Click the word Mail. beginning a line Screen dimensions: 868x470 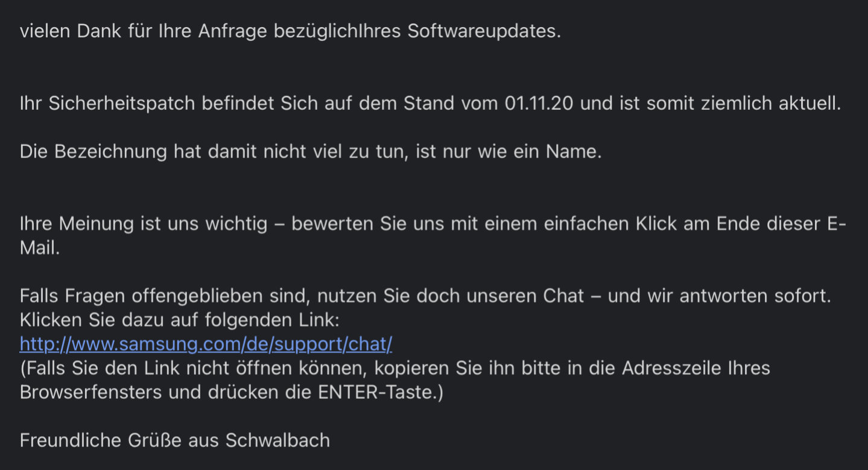coord(40,248)
